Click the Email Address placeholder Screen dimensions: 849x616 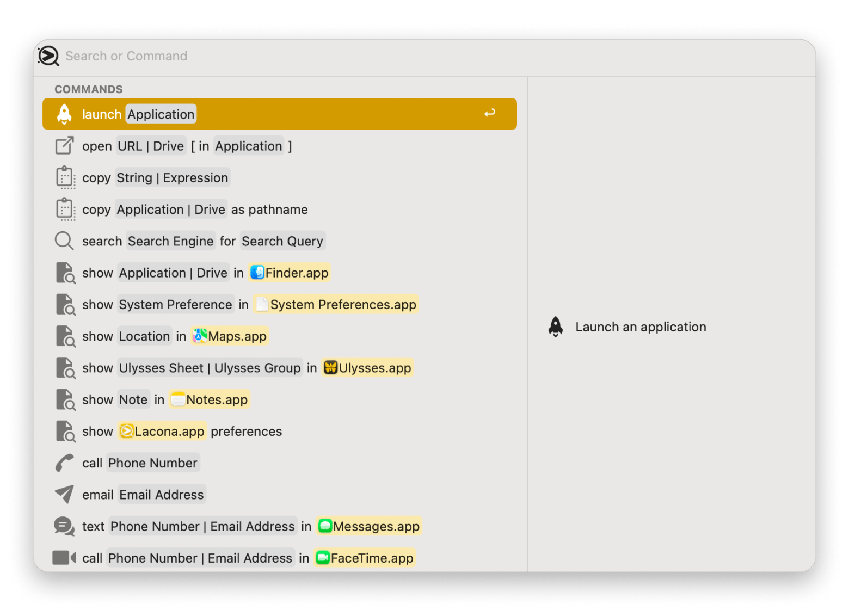point(162,495)
